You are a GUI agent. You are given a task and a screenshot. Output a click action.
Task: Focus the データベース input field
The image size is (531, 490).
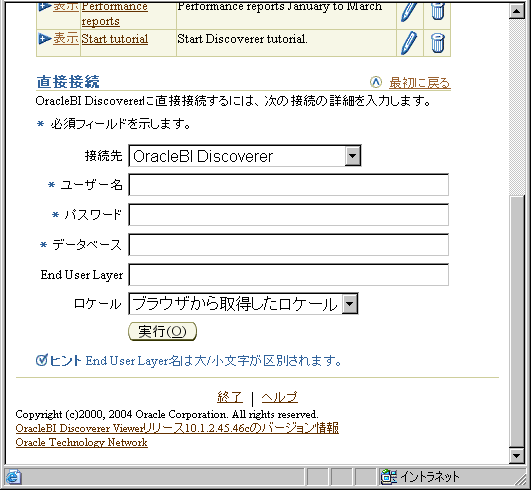(x=289, y=244)
